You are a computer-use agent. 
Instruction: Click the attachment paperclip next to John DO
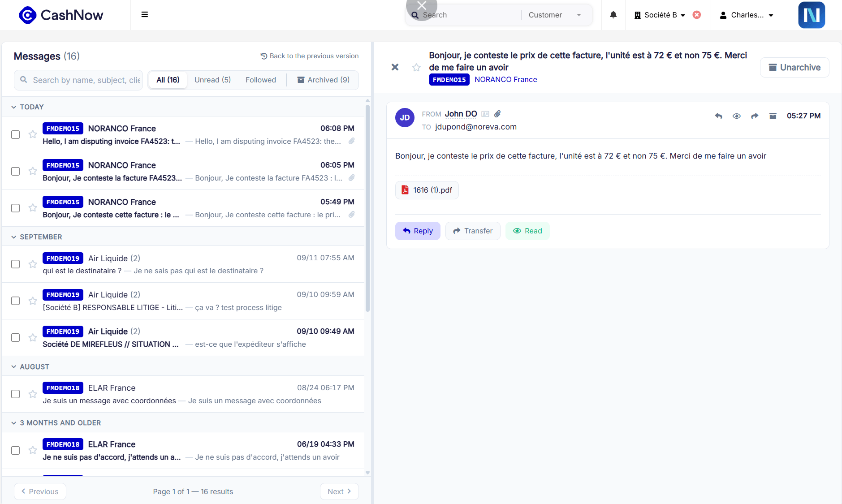tap(497, 114)
